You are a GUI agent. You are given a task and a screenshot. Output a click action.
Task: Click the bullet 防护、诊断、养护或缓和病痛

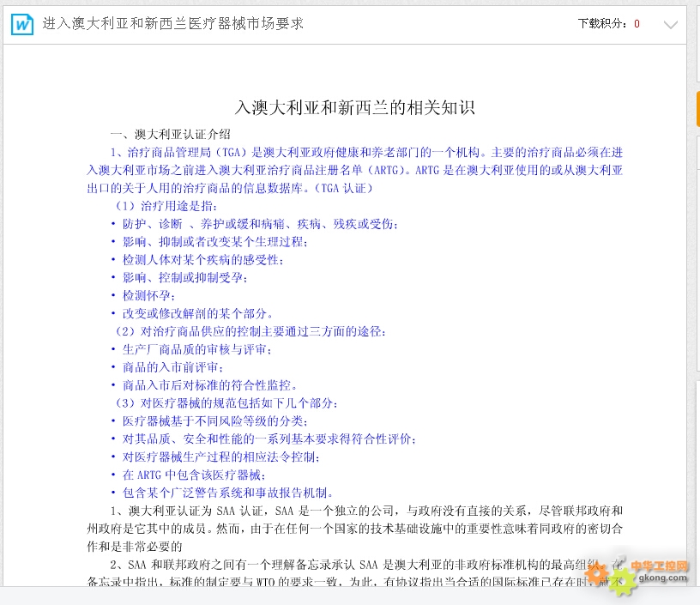(255, 224)
